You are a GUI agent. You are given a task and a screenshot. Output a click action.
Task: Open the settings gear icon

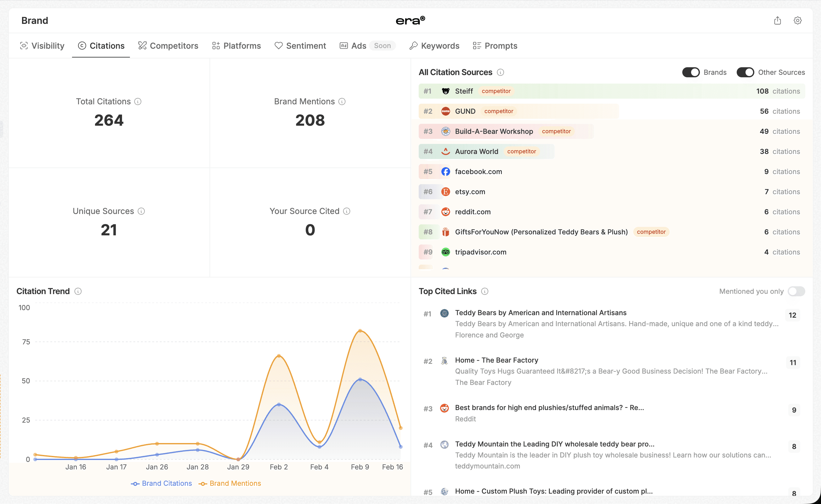(797, 21)
